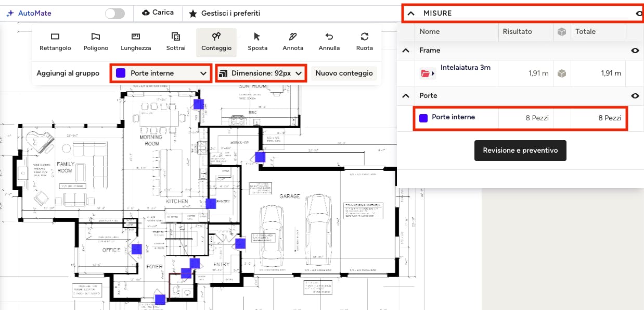Viewport: 644px width, 310px height.
Task: Choose the Lunghezza measuring tool
Action: click(x=136, y=42)
